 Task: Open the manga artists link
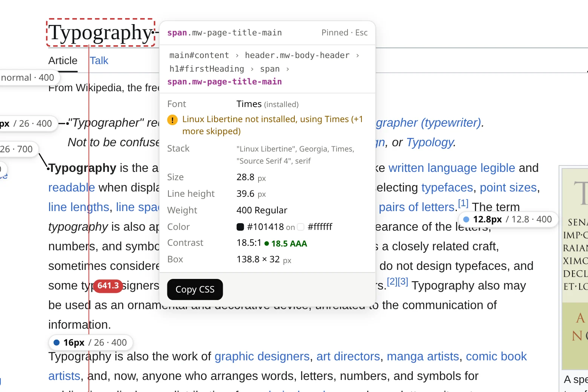point(423,356)
